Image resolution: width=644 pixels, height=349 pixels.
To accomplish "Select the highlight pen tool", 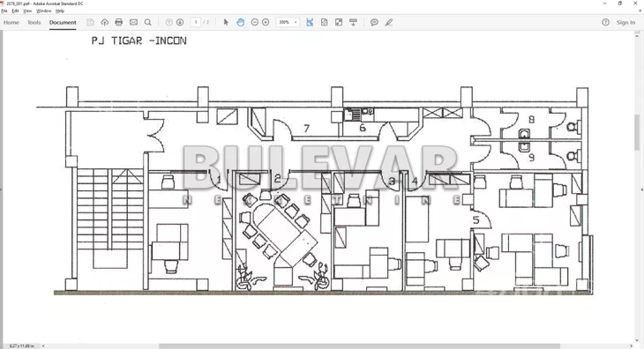I will 389,22.
